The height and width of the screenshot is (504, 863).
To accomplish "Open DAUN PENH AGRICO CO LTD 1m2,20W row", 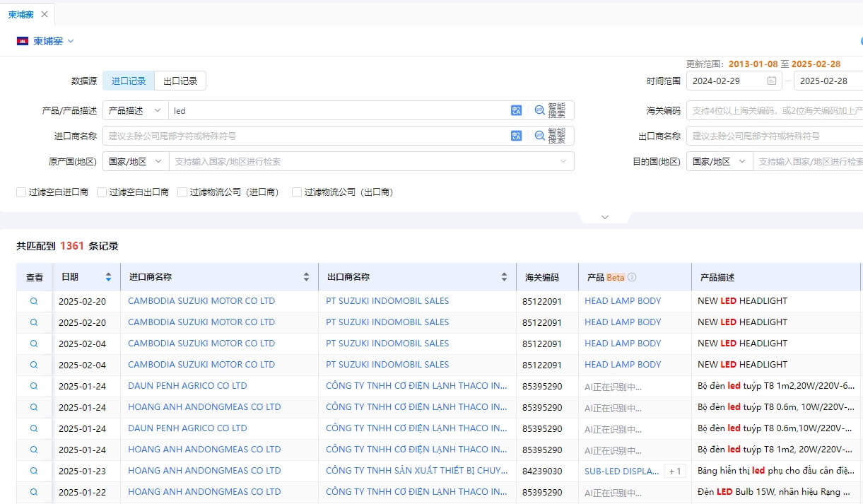I will [187, 386].
